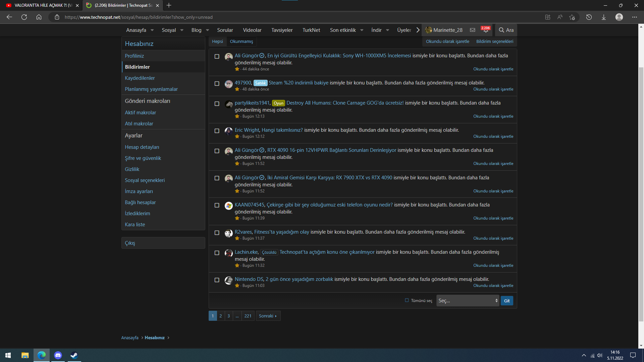Image resolution: width=644 pixels, height=362 pixels.
Task: Open Steam from the taskbar
Action: pos(74,355)
